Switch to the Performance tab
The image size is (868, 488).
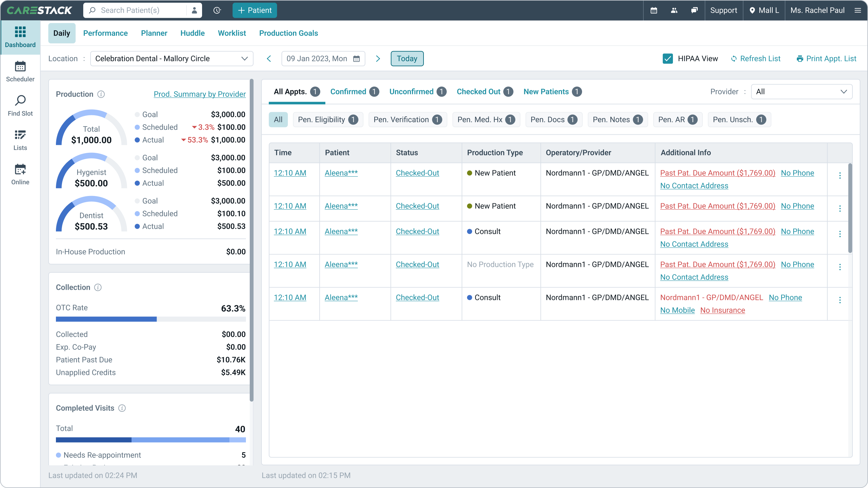pos(105,33)
